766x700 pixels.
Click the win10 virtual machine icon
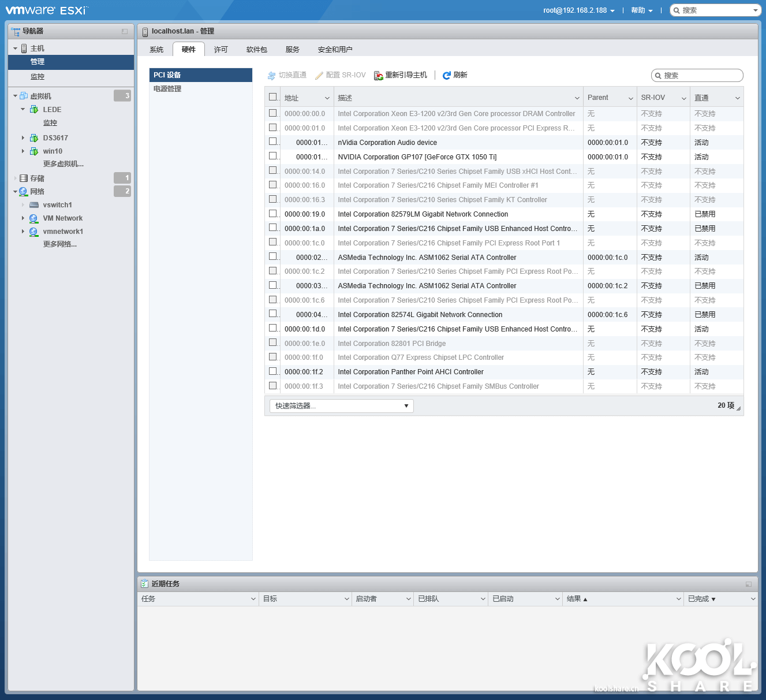[x=34, y=151]
